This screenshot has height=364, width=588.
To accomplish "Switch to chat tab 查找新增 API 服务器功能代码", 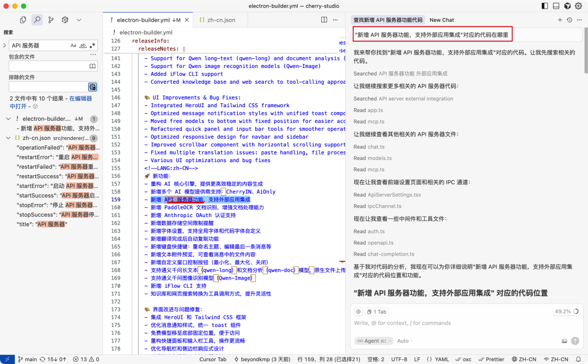I will (388, 20).
